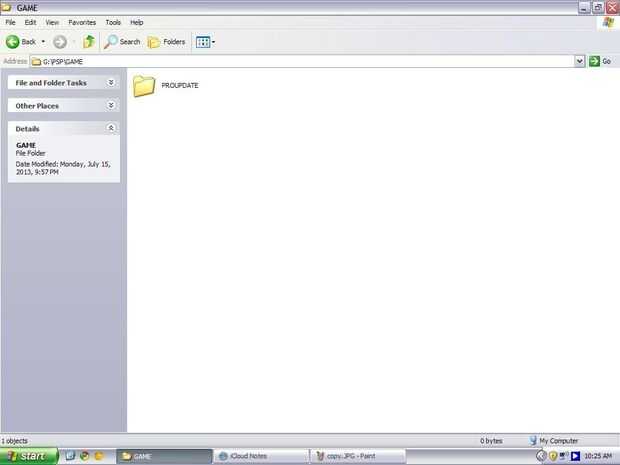Collapse the Details panel

click(x=111, y=128)
